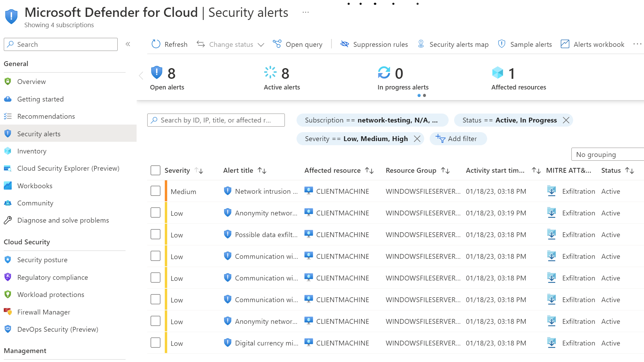Screen dimensions: 644x362
Task: Click the Exfiltration icon on Medium row
Action: point(551,191)
